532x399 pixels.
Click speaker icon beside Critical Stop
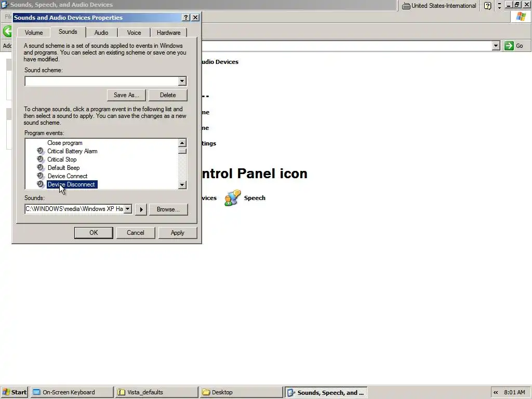(41, 159)
